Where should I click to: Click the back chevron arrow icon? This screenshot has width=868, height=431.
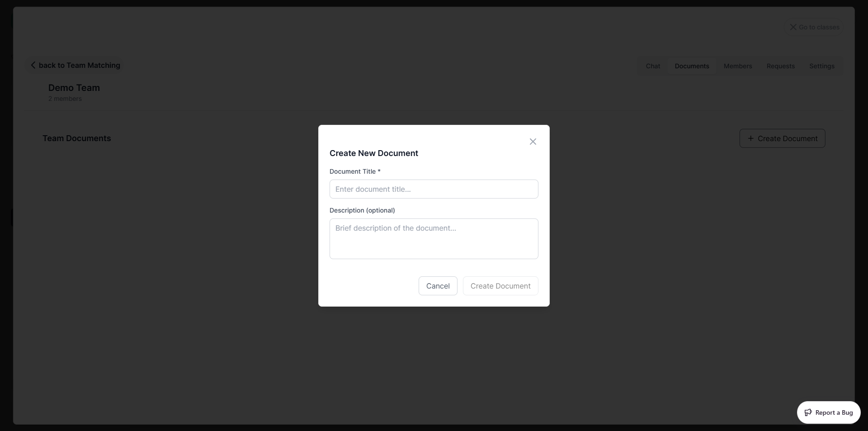coord(33,65)
